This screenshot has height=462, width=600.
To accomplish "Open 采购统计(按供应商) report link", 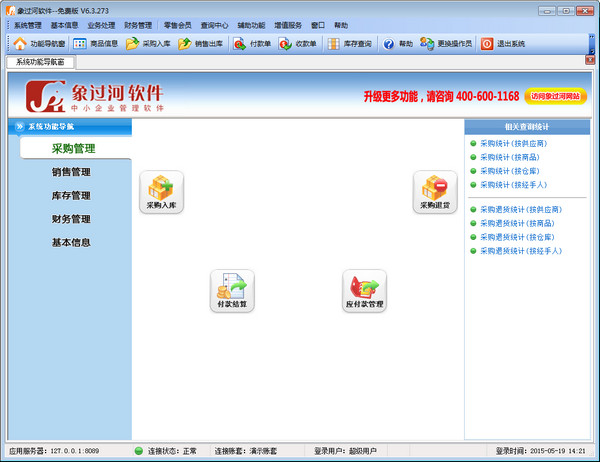I will [x=514, y=144].
